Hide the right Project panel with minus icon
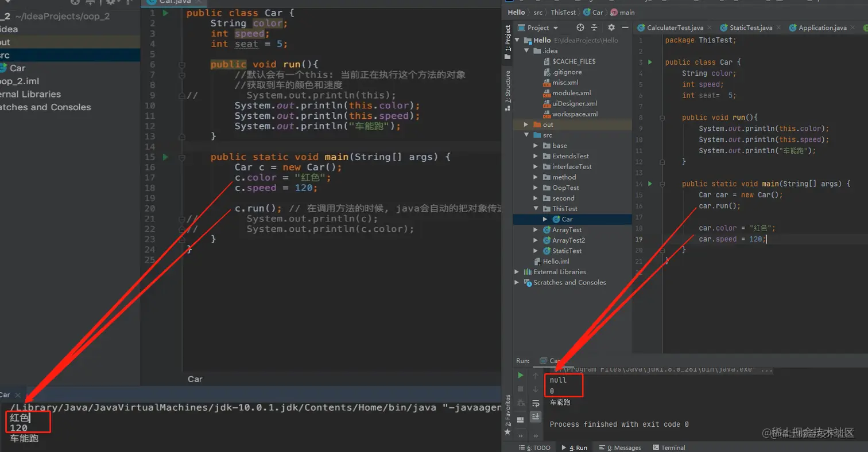Screen dimensions: 868x452 tap(624, 28)
